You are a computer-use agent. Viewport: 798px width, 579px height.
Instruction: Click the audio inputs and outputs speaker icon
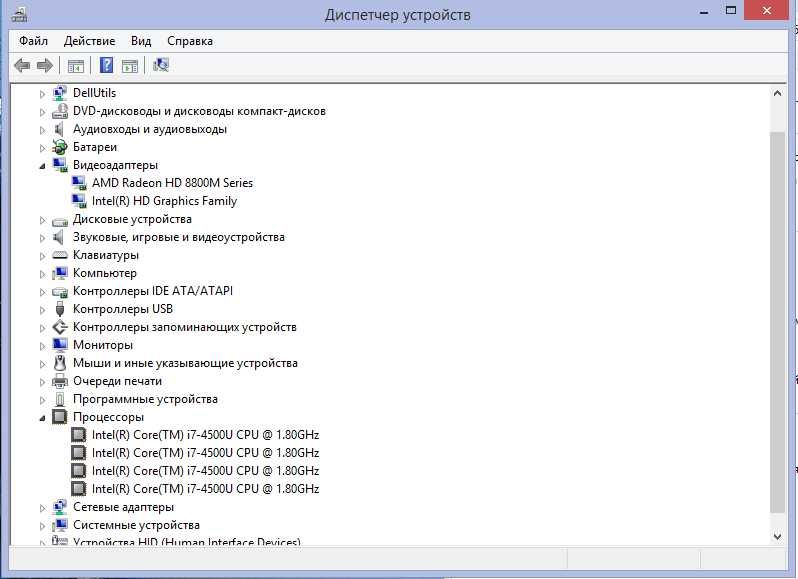tap(59, 129)
